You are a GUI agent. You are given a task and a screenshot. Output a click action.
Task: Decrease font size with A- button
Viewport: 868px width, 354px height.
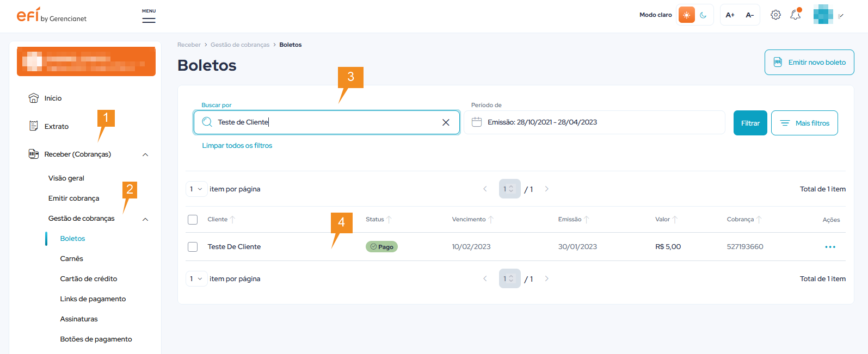click(x=749, y=15)
